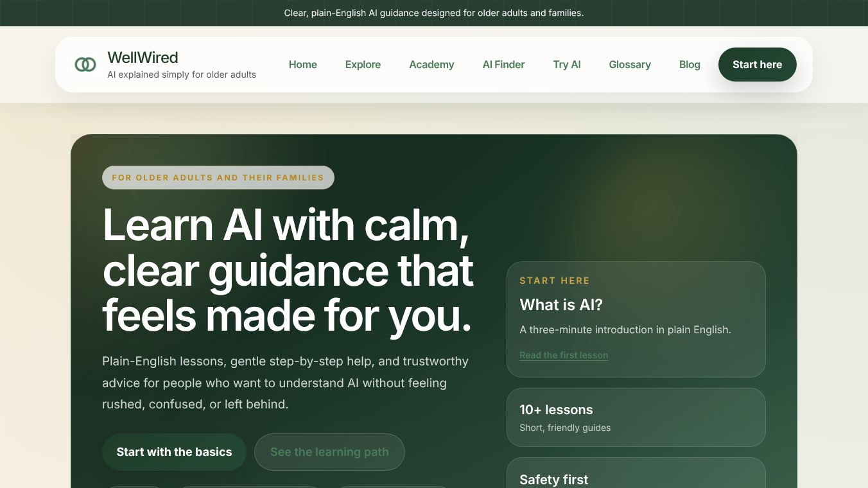Open the Try AI nav item

pyautogui.click(x=567, y=64)
